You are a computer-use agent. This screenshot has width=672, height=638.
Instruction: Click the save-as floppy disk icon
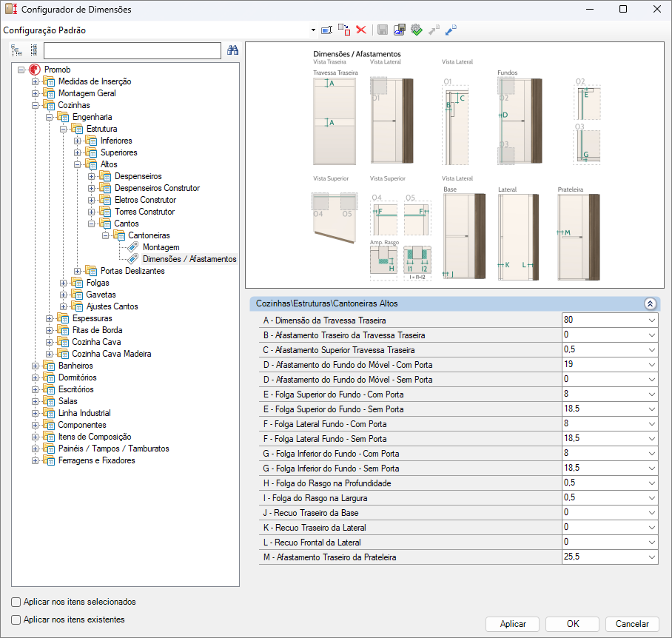tap(400, 30)
